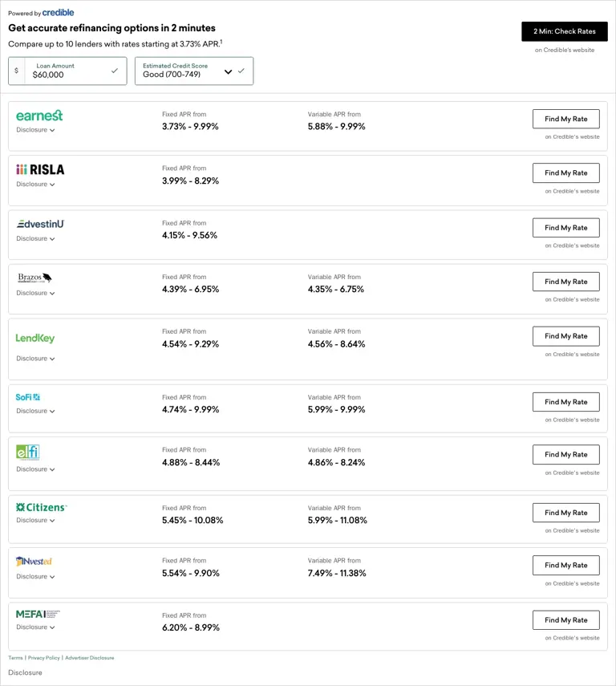
Task: Click the Brazos lender logo
Action: point(34,278)
